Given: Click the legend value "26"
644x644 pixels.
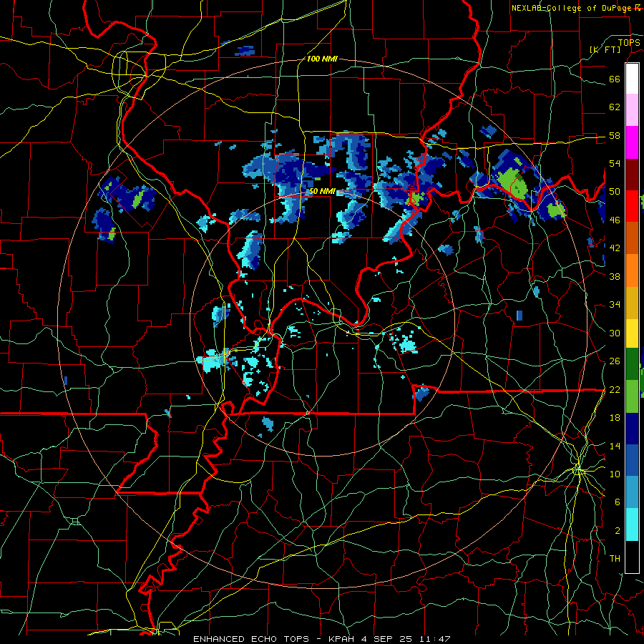Looking at the screenshot, I should coord(615,361).
